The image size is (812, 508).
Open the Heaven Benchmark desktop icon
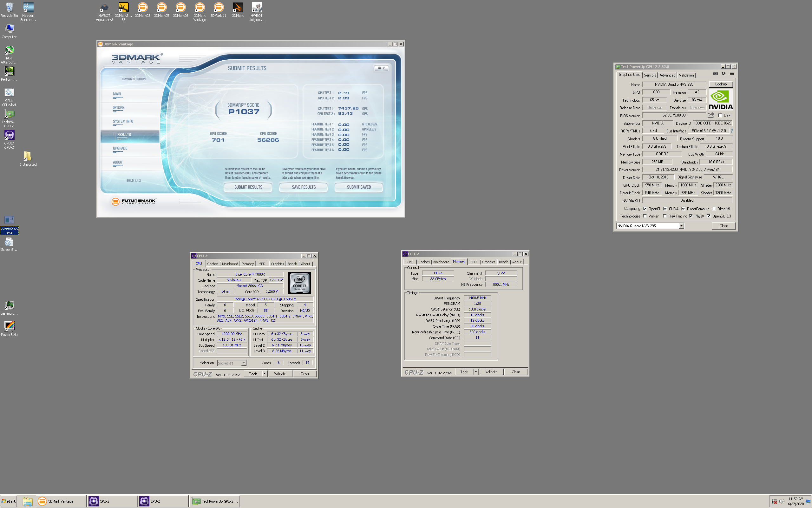28,12
